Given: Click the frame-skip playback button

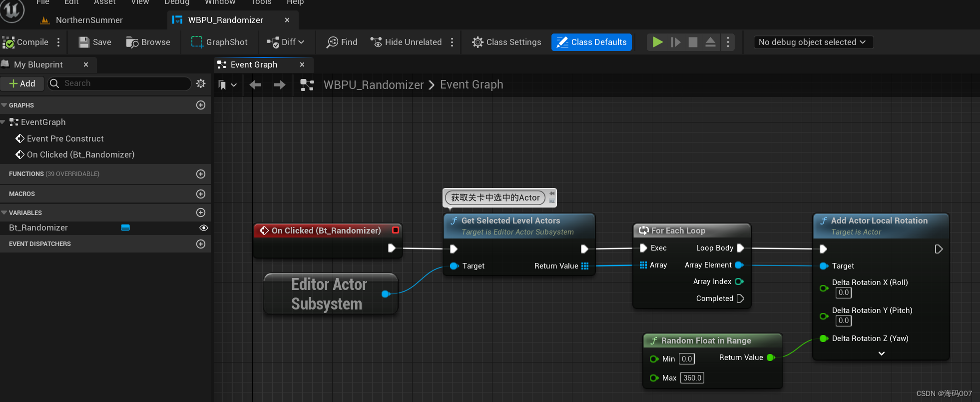Looking at the screenshot, I should point(675,42).
